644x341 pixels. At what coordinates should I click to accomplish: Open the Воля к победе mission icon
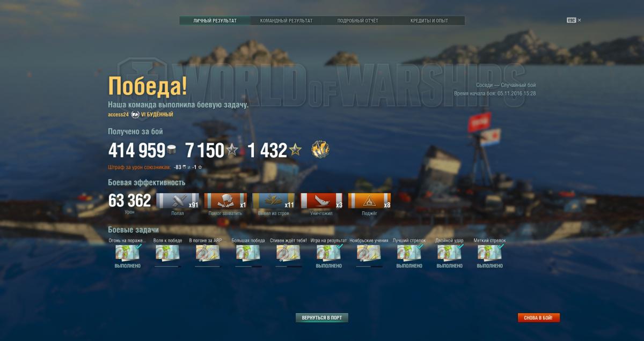(x=167, y=253)
